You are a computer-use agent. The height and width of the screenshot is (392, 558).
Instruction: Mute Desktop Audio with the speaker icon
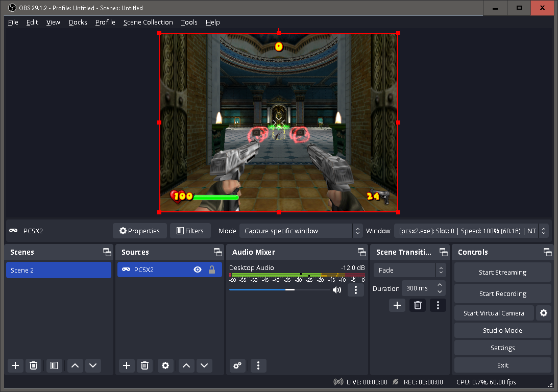coord(336,289)
